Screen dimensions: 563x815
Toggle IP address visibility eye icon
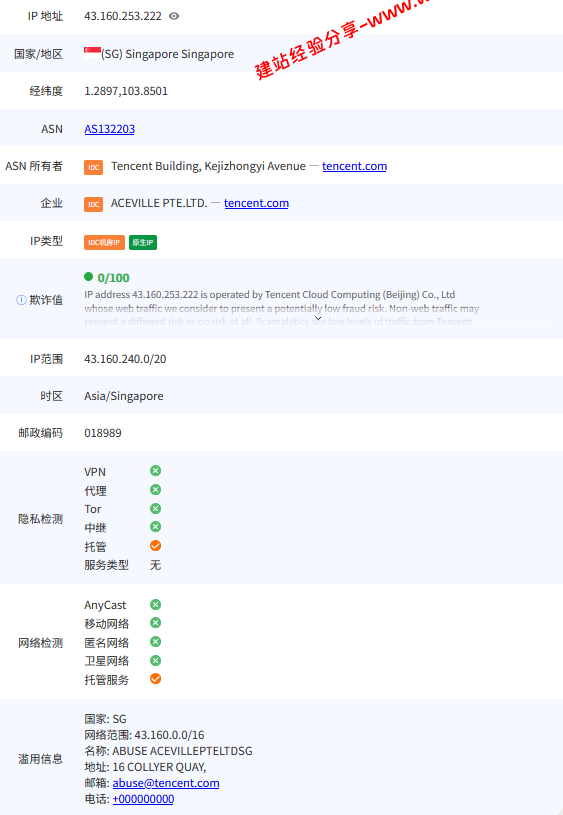click(174, 16)
